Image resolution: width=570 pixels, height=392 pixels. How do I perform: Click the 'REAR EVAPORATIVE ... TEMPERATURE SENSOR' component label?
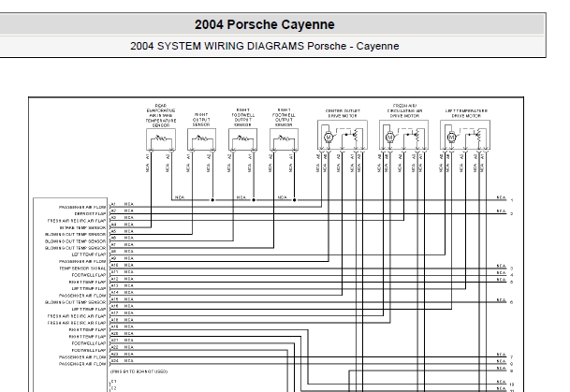(161, 115)
